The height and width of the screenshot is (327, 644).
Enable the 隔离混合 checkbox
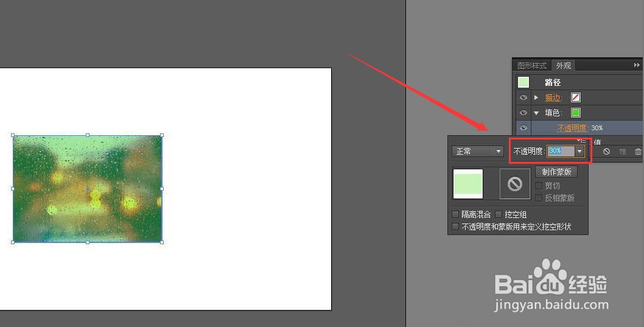click(x=455, y=214)
